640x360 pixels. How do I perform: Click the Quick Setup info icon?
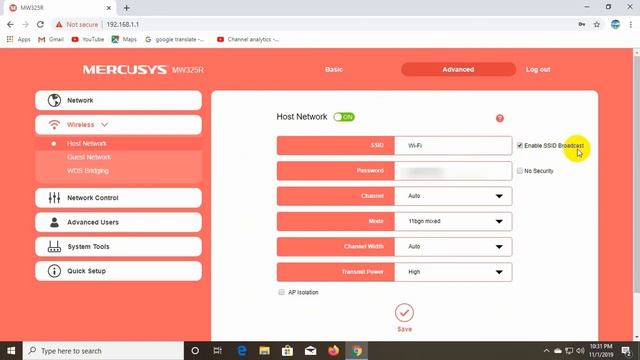54,271
